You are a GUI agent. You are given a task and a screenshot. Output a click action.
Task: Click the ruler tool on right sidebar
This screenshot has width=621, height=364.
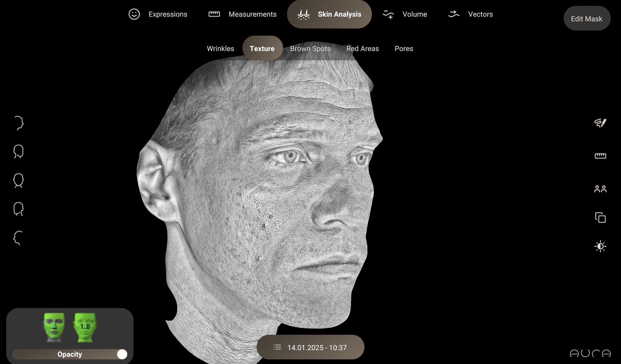pyautogui.click(x=600, y=156)
